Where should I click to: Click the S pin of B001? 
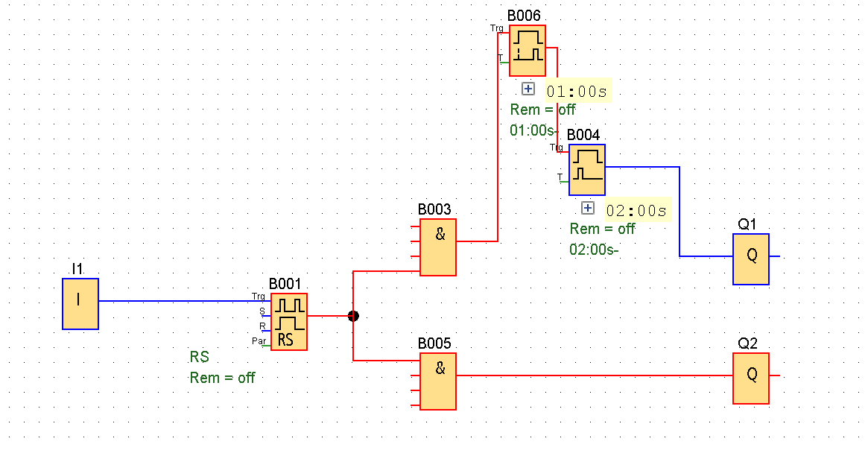(x=262, y=311)
